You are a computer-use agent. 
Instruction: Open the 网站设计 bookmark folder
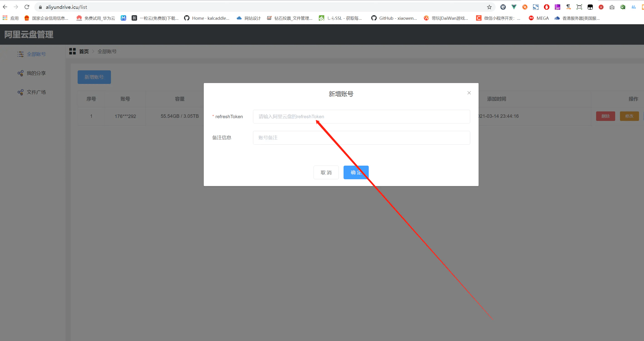249,18
